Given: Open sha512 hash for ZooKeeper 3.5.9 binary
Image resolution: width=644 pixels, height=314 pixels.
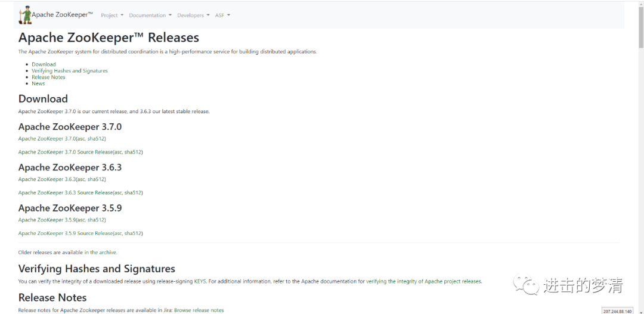Looking at the screenshot, I should click(x=95, y=220).
